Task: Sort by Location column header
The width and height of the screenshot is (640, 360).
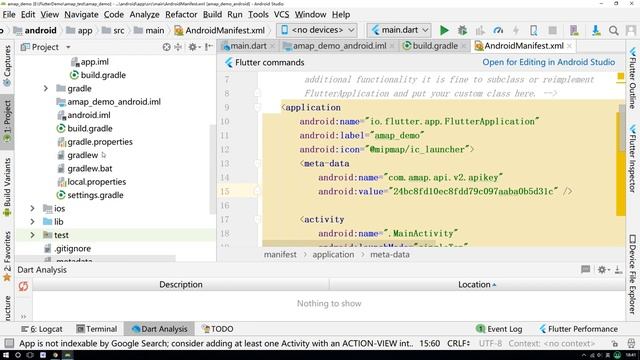Action: 476,284
